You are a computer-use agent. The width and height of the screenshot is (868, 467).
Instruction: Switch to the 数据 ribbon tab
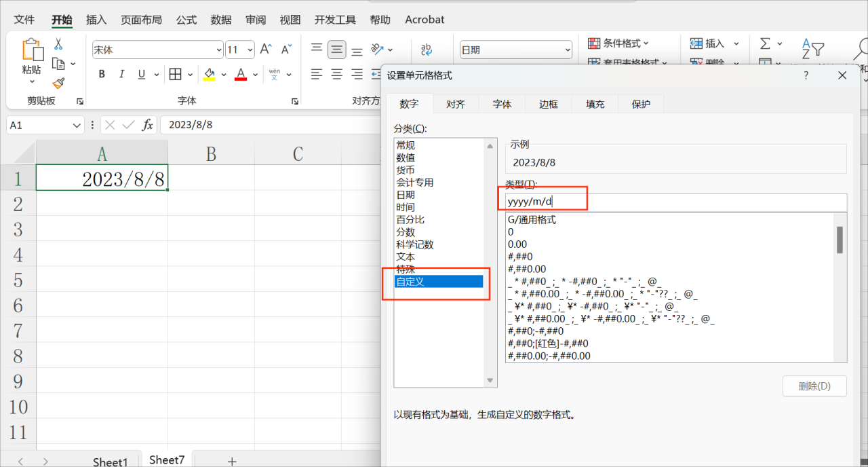(x=220, y=20)
